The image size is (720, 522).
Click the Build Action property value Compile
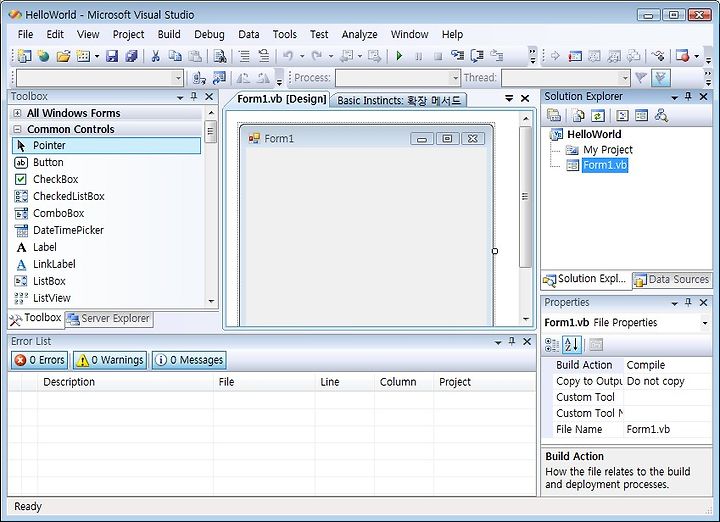[668, 365]
